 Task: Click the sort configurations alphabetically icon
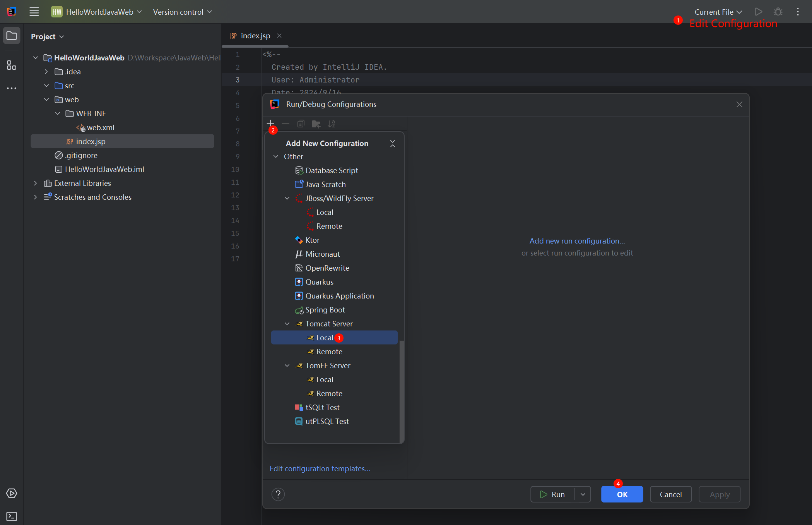332,124
